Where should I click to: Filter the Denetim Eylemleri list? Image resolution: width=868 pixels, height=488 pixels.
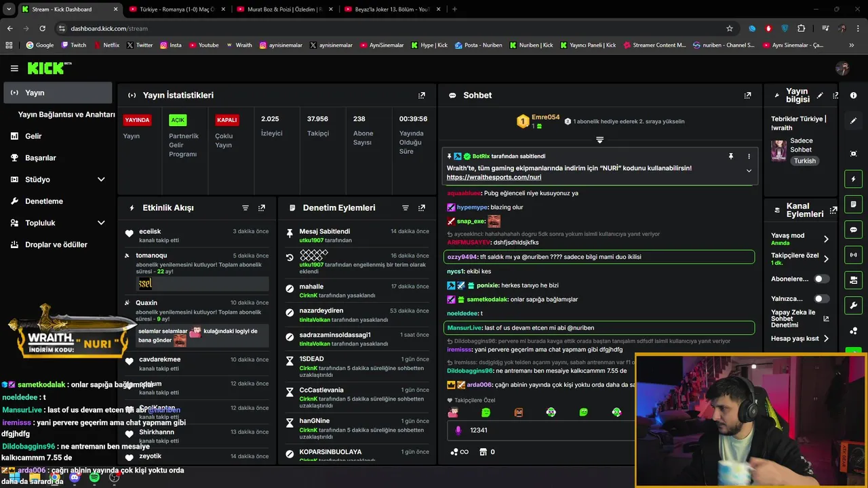pos(406,208)
